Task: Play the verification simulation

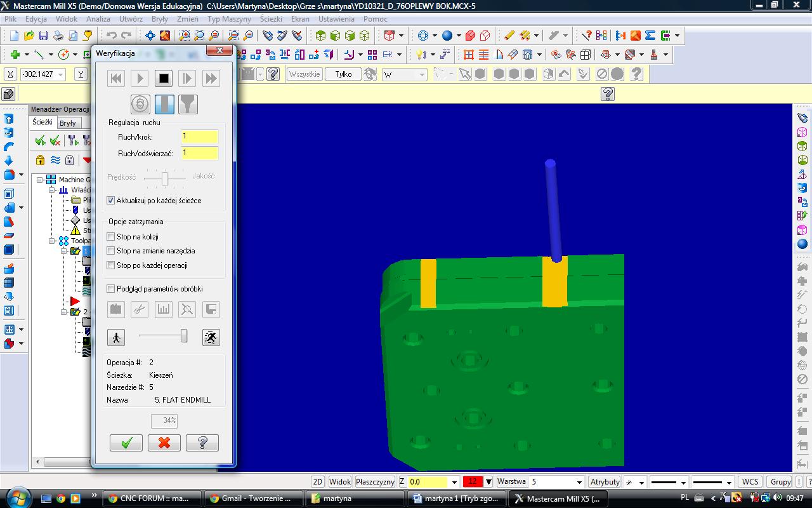Action: [x=140, y=79]
